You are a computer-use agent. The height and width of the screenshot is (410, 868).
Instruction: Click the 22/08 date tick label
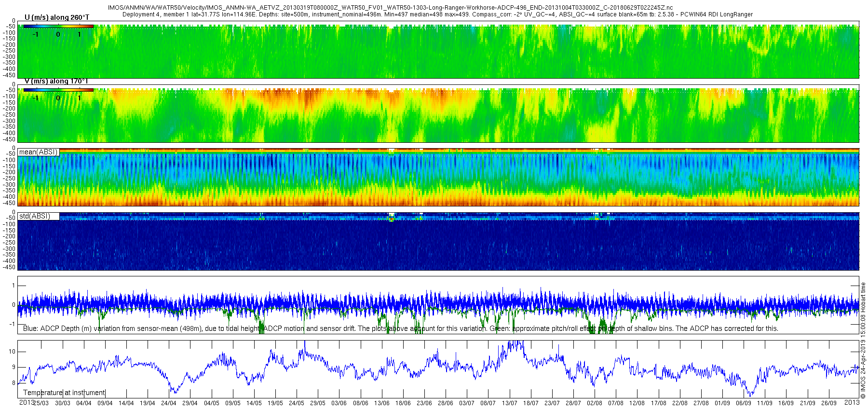point(679,403)
